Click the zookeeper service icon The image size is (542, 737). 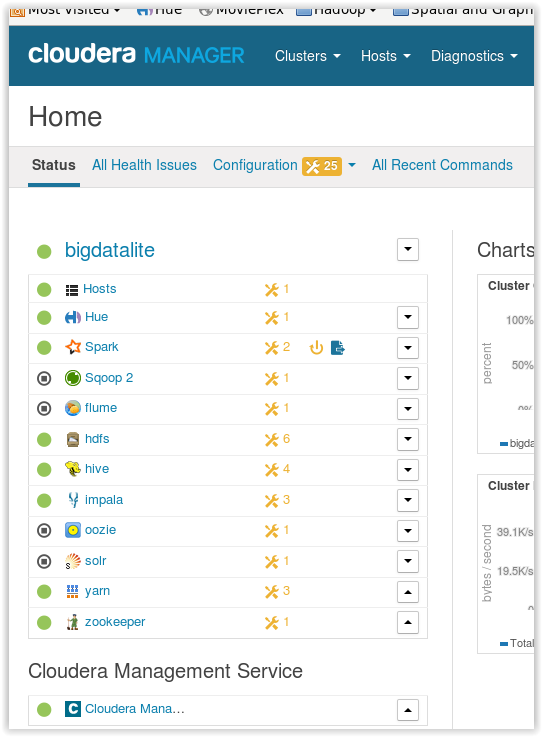pyautogui.click(x=72, y=622)
